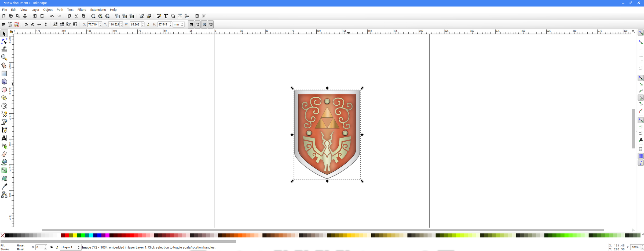Pick the yellow palette swatch
The image size is (644, 251).
pyautogui.click(x=75, y=235)
